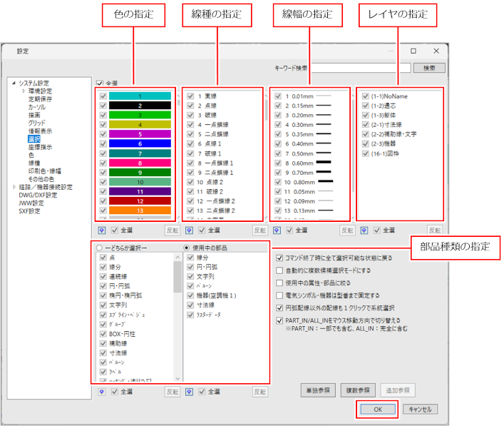Select the 使用中の部品 radio button
The width and height of the screenshot is (504, 426).
pos(187,248)
